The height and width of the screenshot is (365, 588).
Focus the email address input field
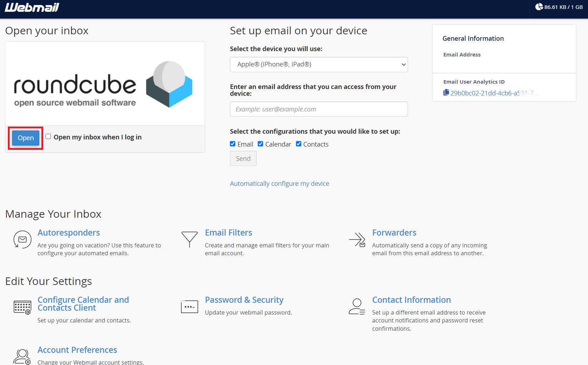(x=319, y=109)
